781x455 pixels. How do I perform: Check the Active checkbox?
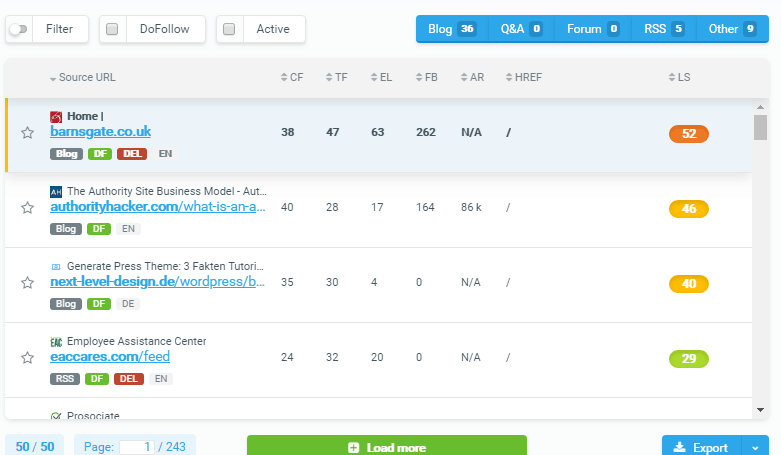tap(229, 30)
